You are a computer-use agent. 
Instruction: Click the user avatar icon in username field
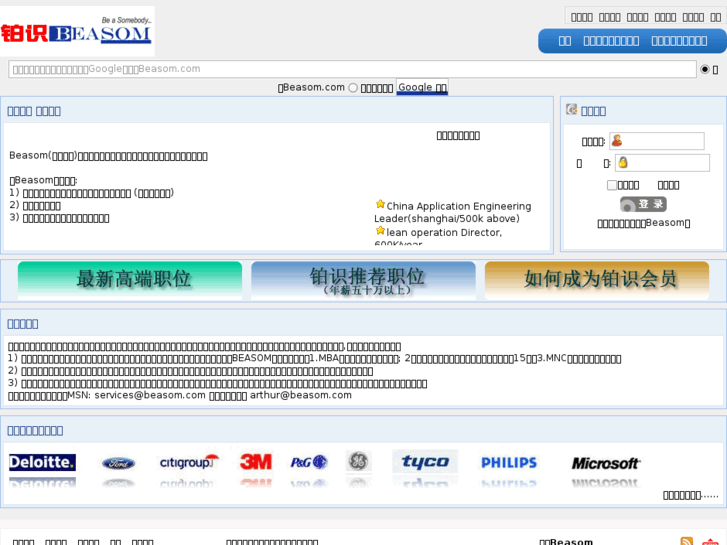(617, 140)
